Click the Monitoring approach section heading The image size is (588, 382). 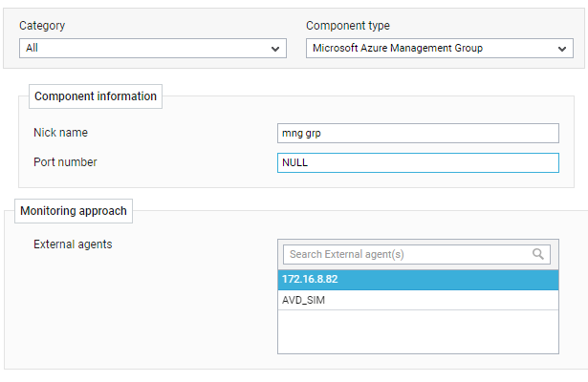[x=74, y=211]
